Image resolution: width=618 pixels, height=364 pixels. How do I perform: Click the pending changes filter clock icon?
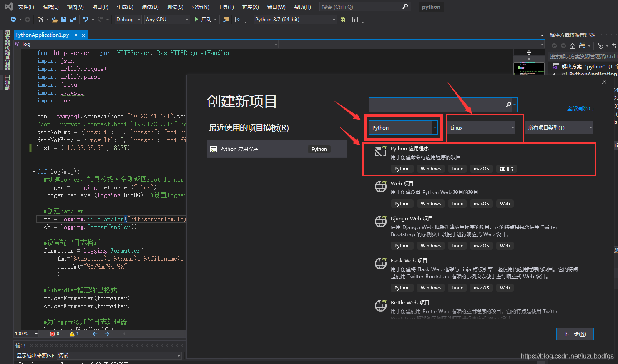click(x=600, y=46)
